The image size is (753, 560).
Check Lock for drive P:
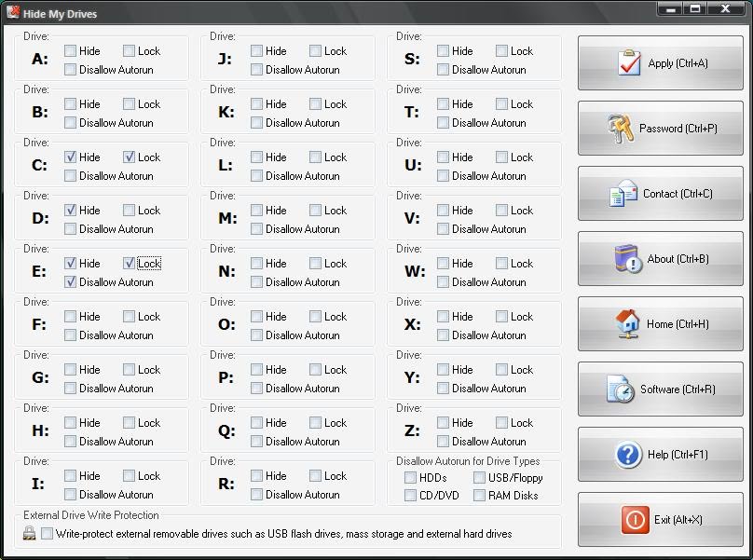(x=315, y=369)
